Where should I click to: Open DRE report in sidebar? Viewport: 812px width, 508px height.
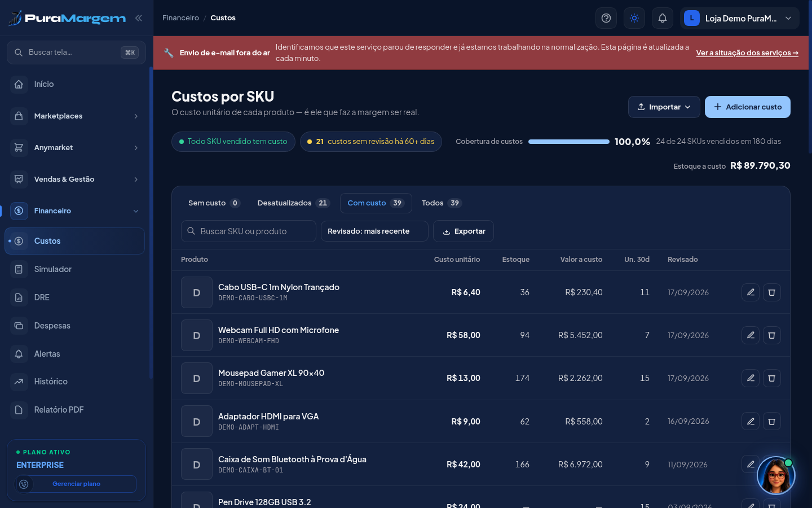click(x=76, y=297)
